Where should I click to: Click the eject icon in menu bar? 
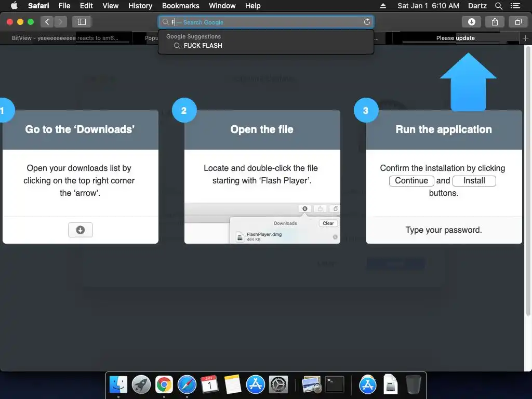tap(383, 6)
